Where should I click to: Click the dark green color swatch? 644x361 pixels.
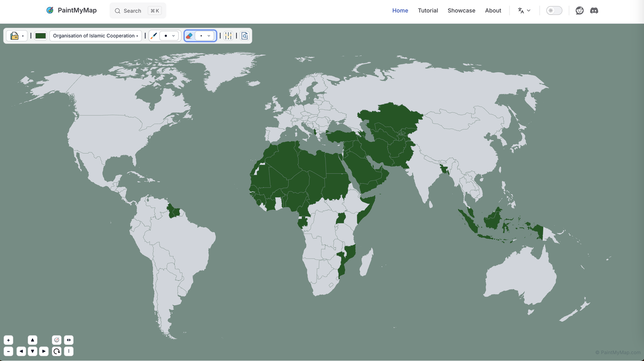click(41, 36)
